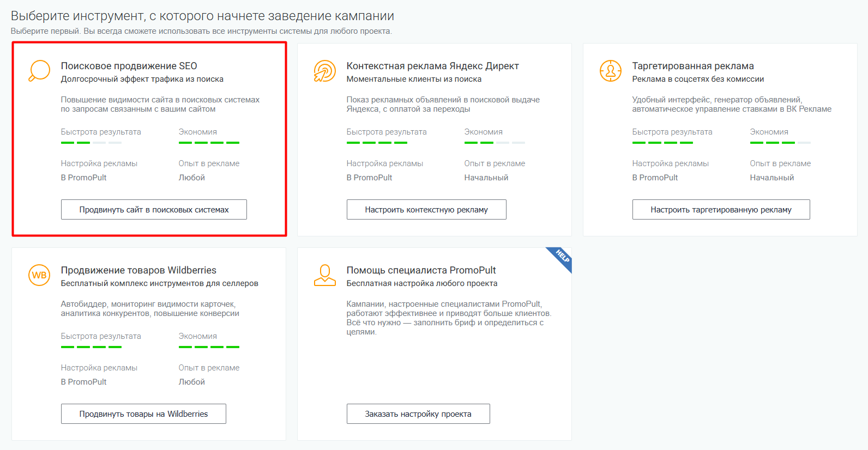Viewport: 868px width, 450px height.
Task: Click В PromoPult value in SEO card
Action: coord(84,178)
